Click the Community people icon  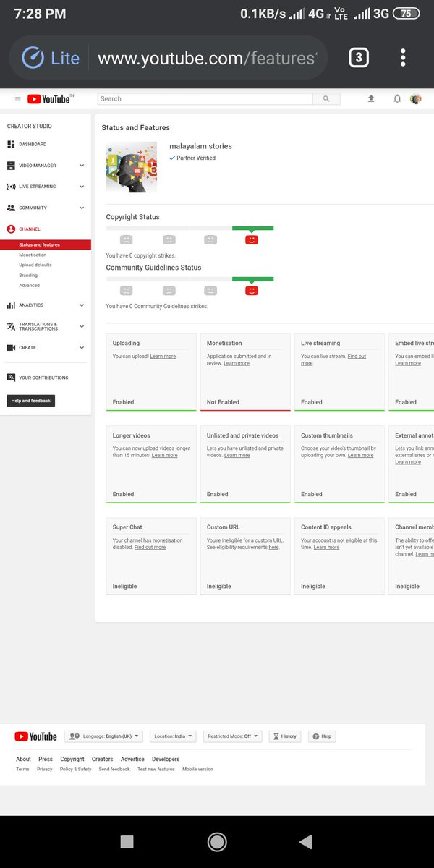11,208
